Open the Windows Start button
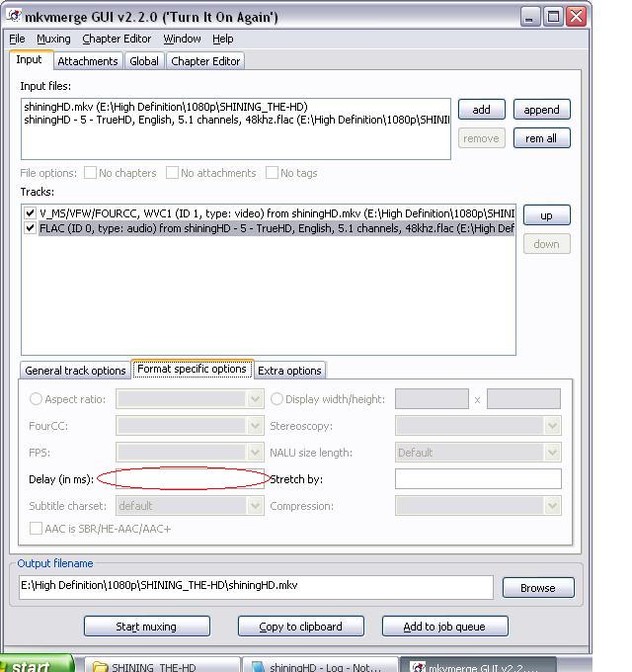Screen dimensions: 632x672 (37, 664)
